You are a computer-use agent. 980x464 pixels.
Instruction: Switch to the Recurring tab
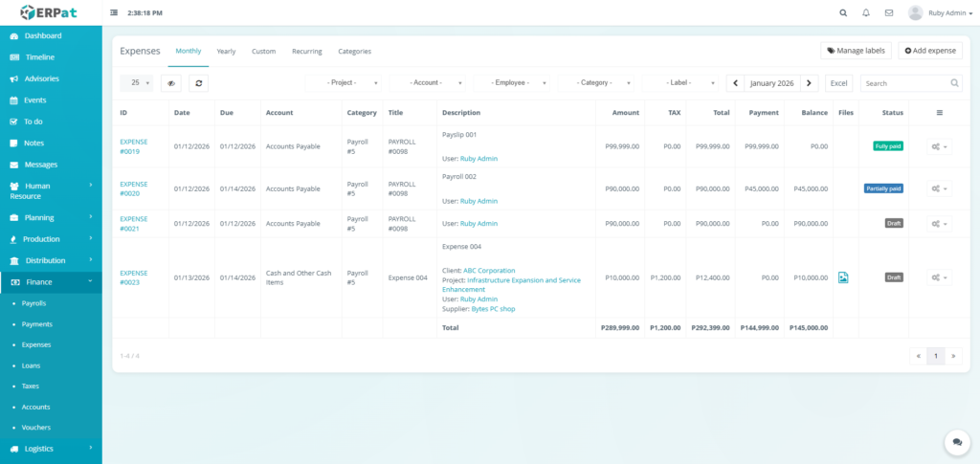[x=306, y=51]
